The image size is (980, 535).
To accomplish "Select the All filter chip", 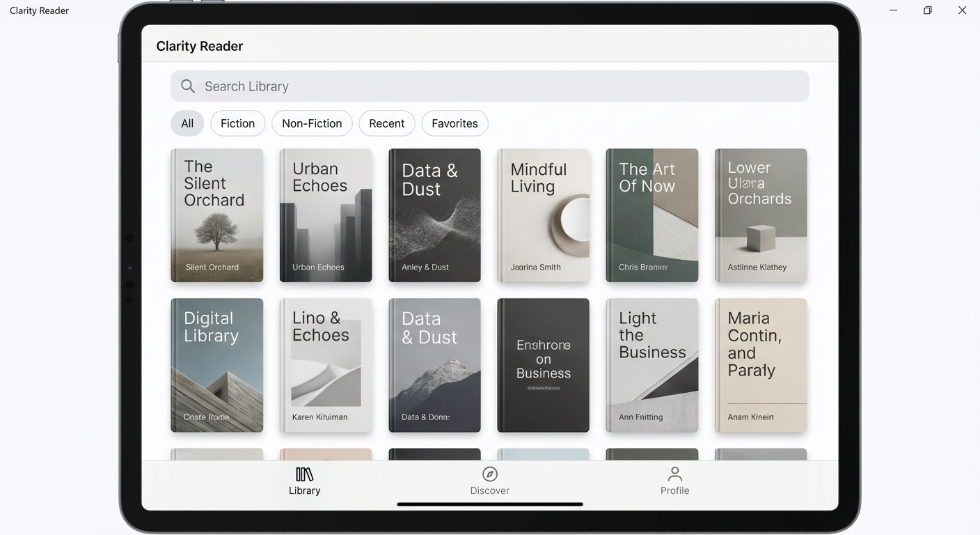I will point(187,123).
